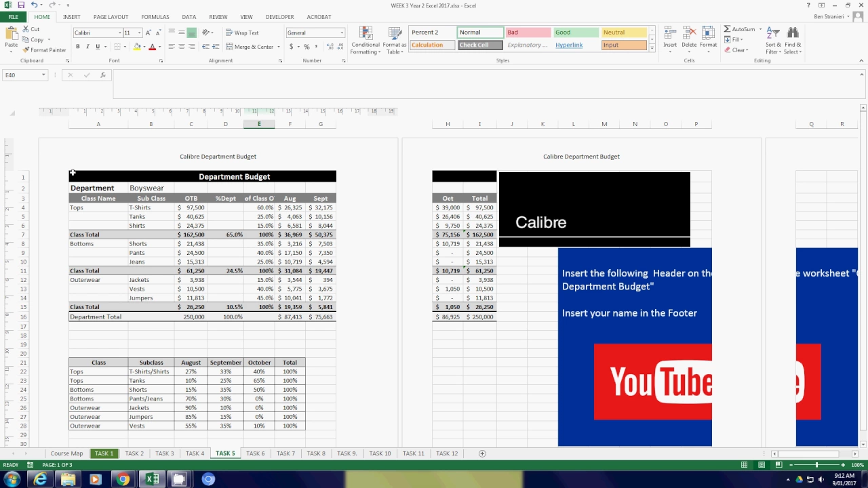Click the zoom in plus button
Viewport: 868px width, 488px height.
pyautogui.click(x=843, y=465)
